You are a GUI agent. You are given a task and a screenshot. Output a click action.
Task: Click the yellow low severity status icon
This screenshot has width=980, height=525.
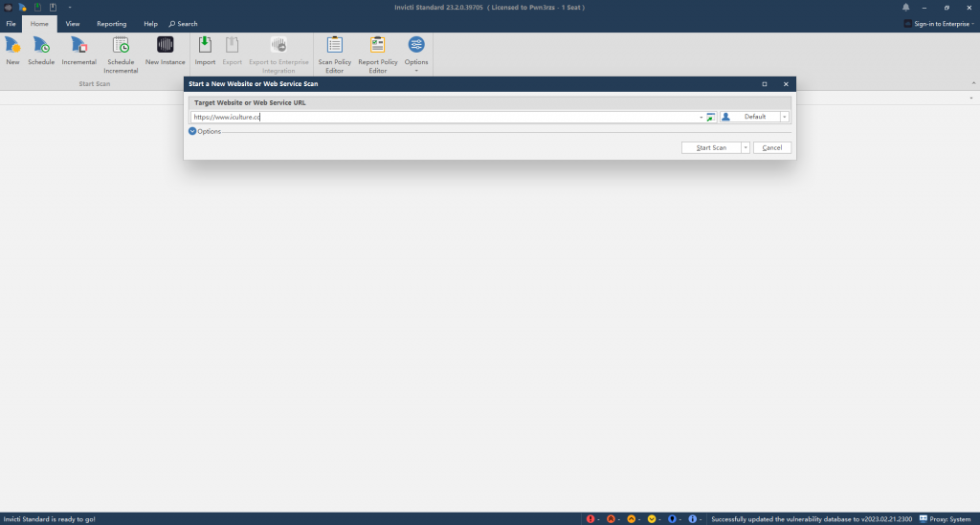click(x=651, y=518)
